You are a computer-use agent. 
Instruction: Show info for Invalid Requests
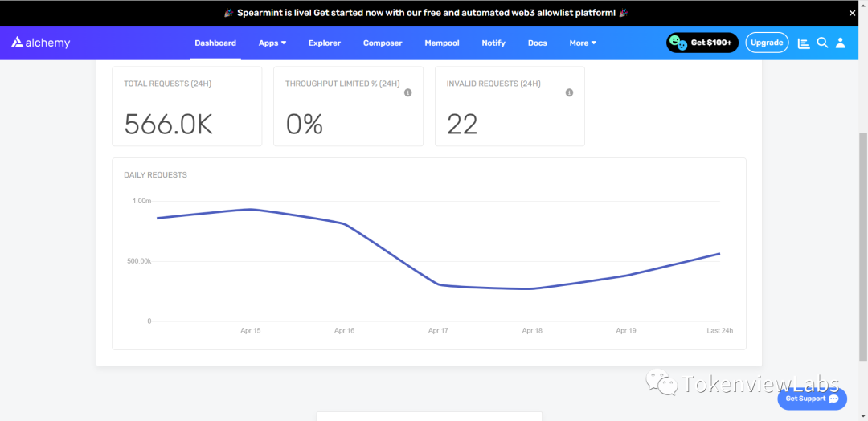pos(569,92)
